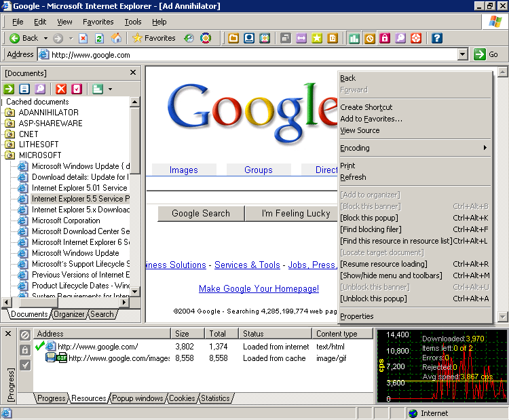Switch to the Popup windows tab
Screen dimensions: 509x420
click(x=137, y=398)
